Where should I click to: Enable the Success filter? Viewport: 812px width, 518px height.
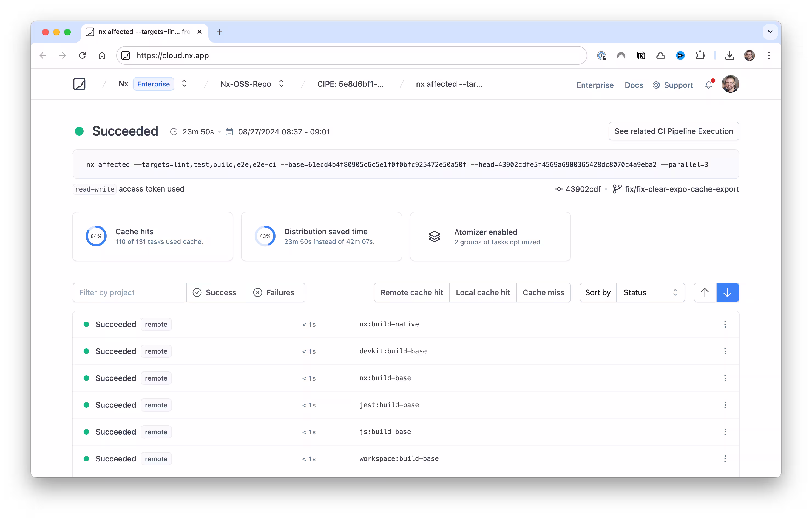click(216, 292)
